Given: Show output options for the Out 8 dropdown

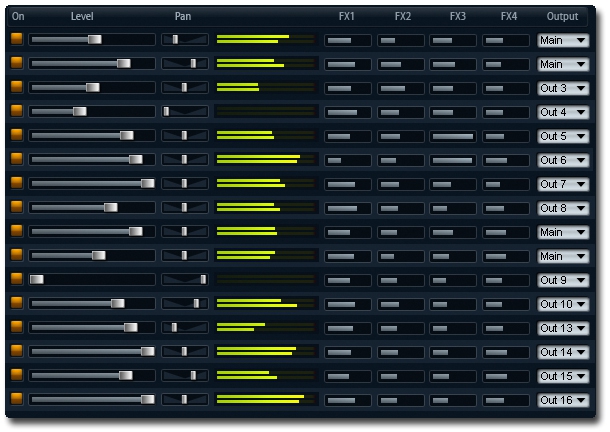Looking at the screenshot, I should pyautogui.click(x=563, y=208).
